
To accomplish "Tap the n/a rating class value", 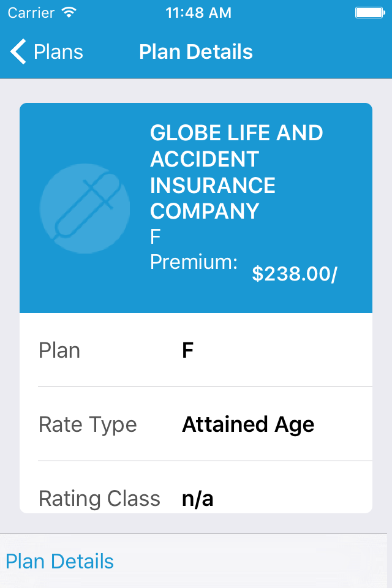I will 198,499.
